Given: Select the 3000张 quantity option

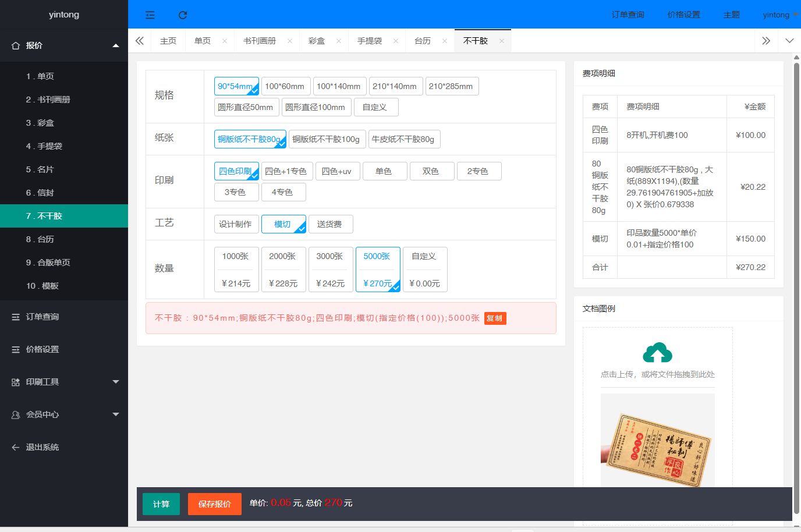Looking at the screenshot, I should click(x=331, y=269).
